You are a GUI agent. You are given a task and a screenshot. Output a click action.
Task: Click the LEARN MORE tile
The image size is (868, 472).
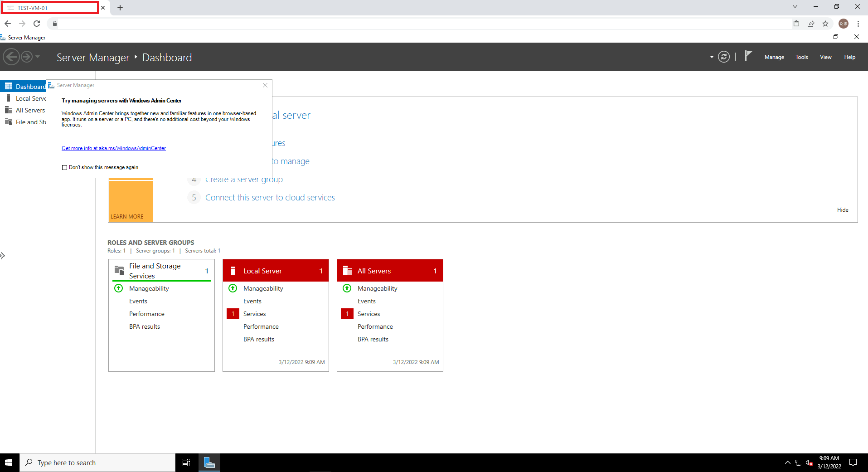131,201
